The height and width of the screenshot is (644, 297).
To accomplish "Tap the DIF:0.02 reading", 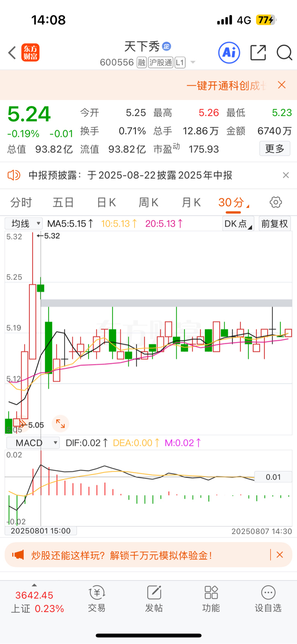I will coord(87,443).
